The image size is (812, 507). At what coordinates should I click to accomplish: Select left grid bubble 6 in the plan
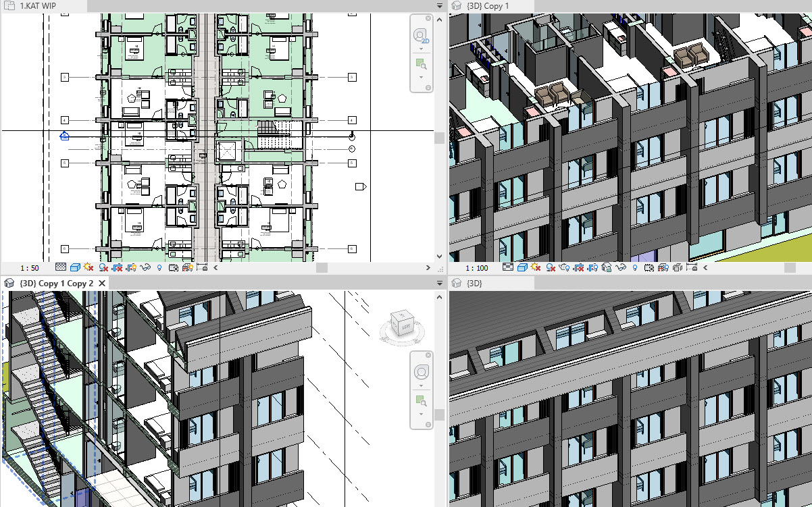(x=65, y=248)
